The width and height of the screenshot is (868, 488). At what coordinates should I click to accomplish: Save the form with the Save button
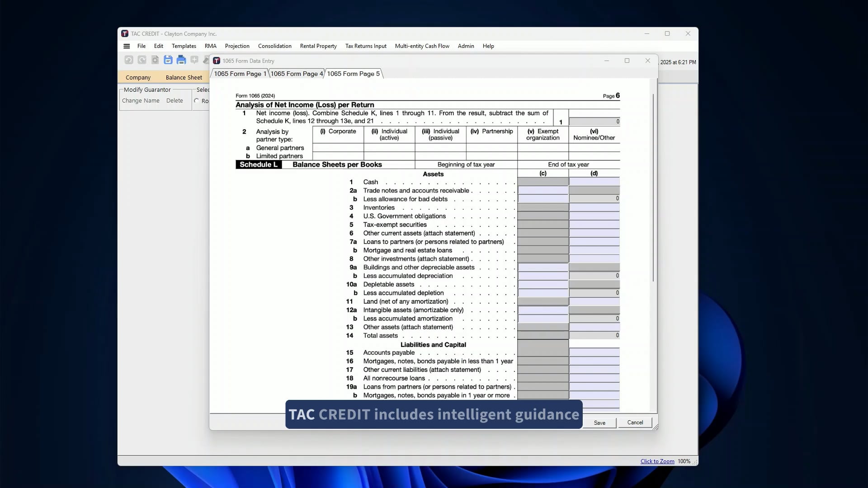point(599,422)
